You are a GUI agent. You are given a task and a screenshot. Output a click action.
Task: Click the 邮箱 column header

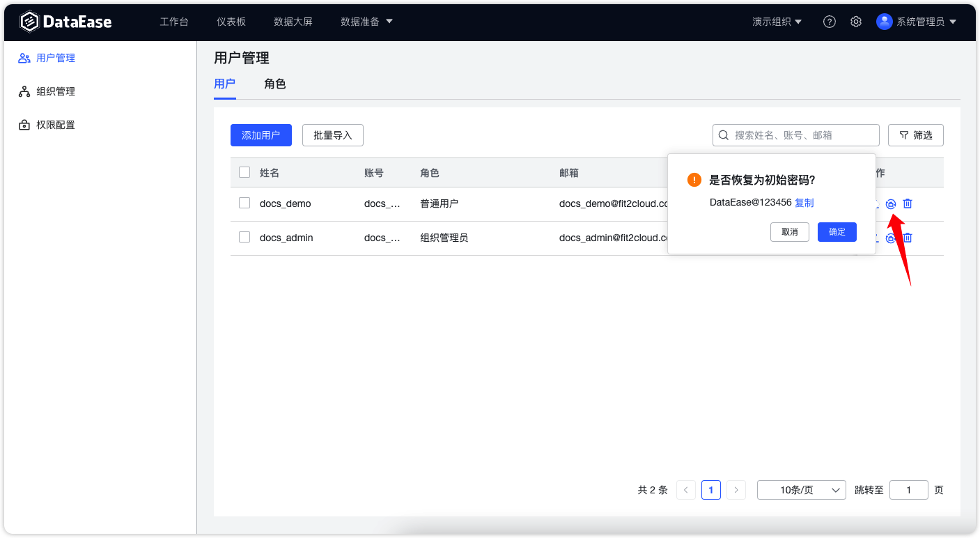click(x=569, y=173)
